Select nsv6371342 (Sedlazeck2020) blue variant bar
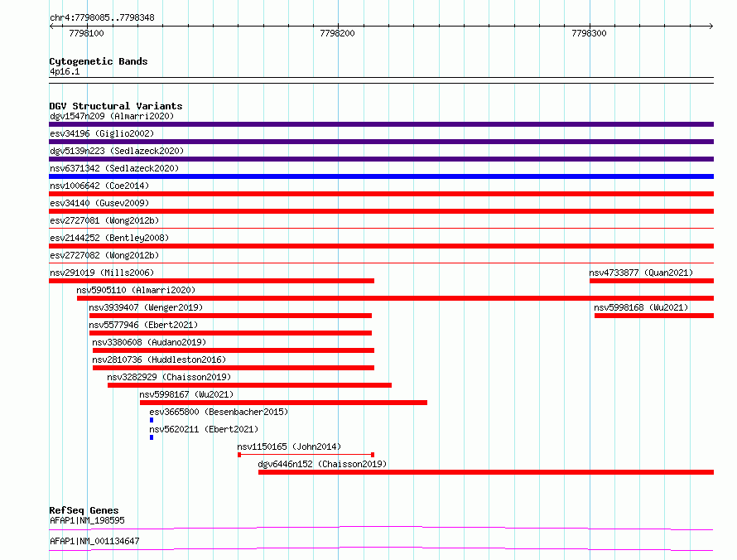Viewport: 737px width, 560px height. pos(381,176)
